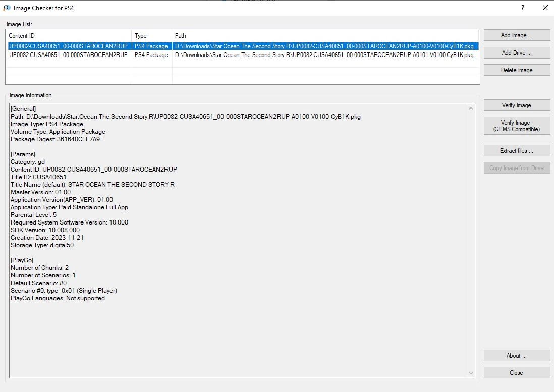The width and height of the screenshot is (554, 392).
Task: Click the Title ID: CUSA40651 line
Action: click(38, 177)
